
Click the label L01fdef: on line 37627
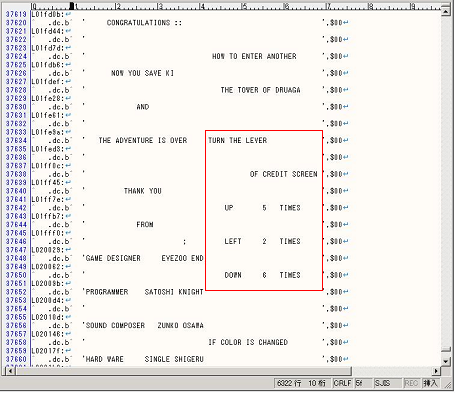(48, 82)
